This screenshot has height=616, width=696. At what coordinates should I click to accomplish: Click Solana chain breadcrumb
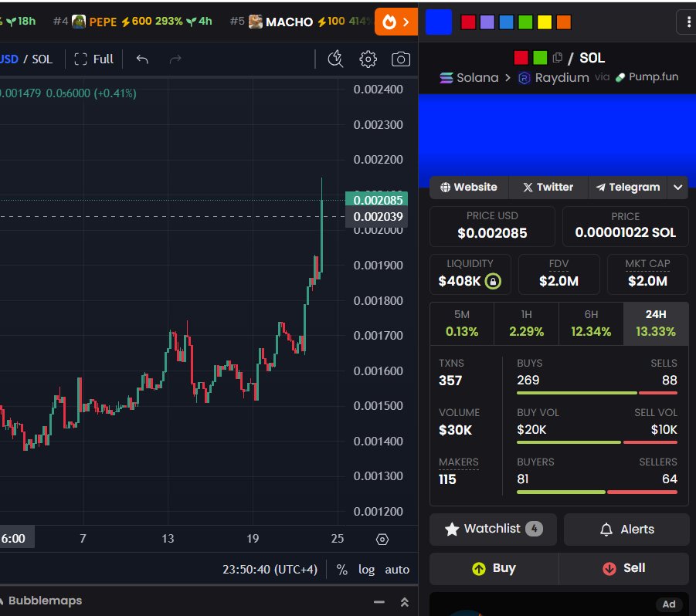click(469, 78)
